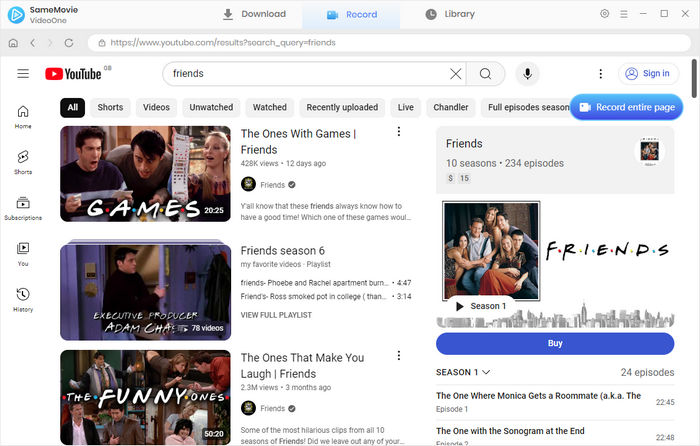Click the search magnifier button
700x446 pixels.
pyautogui.click(x=485, y=74)
